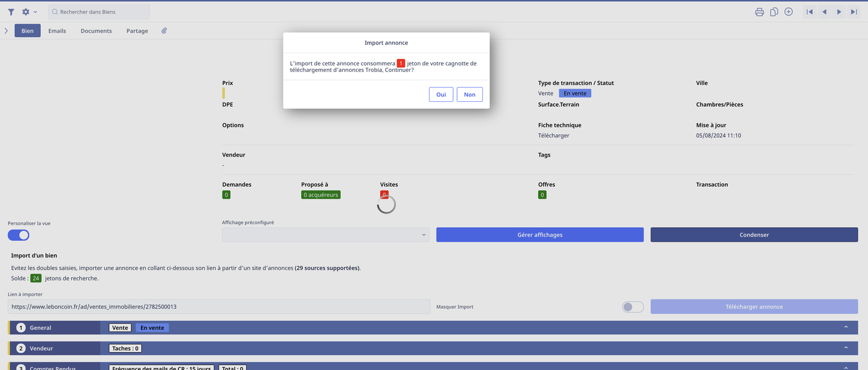Toggle the Masquer Import switch

click(x=632, y=307)
